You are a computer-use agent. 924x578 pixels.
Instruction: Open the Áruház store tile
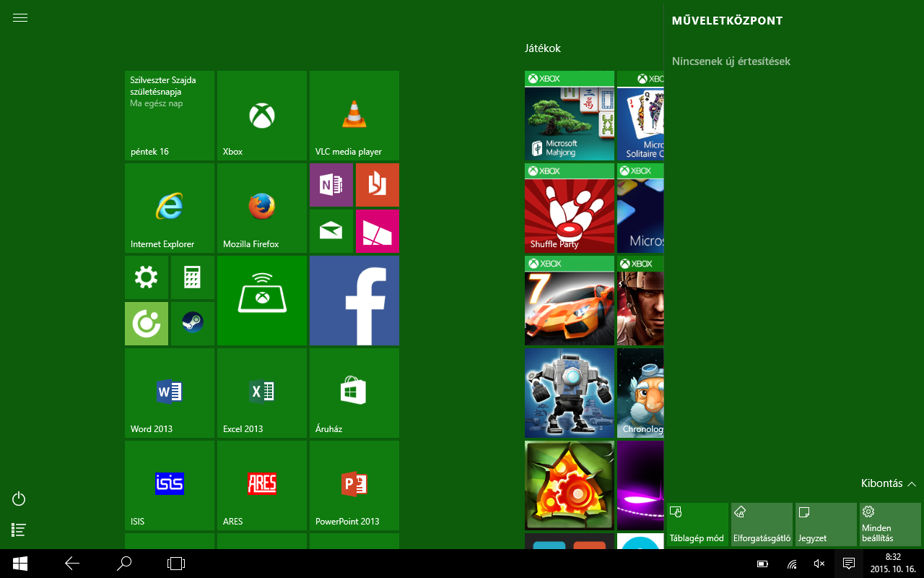354,393
